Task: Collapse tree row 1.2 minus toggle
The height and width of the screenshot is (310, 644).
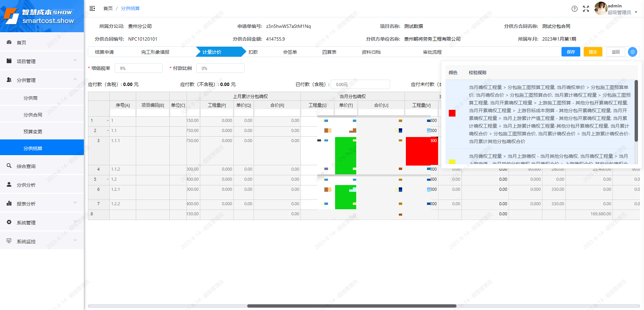Action: click(x=108, y=179)
